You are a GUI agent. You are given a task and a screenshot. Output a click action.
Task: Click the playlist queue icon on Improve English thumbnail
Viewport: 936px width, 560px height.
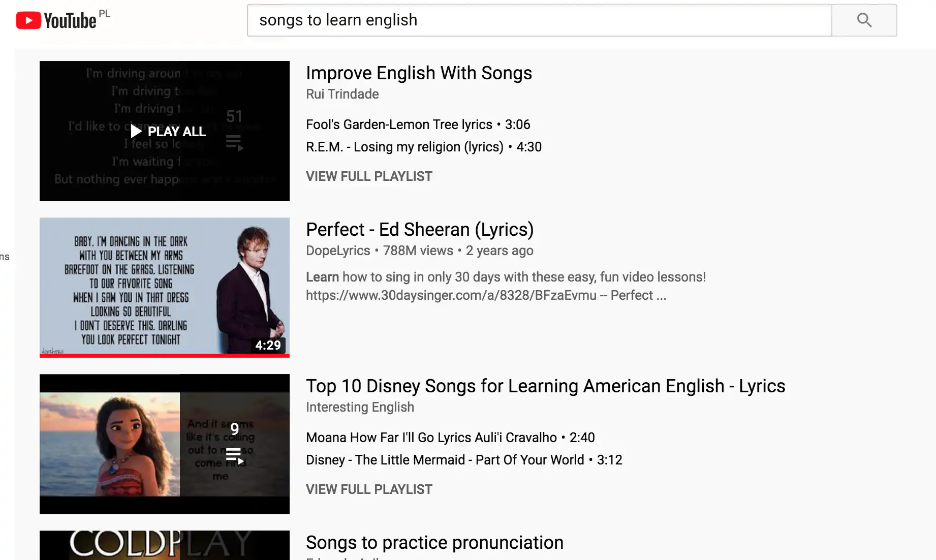click(234, 143)
